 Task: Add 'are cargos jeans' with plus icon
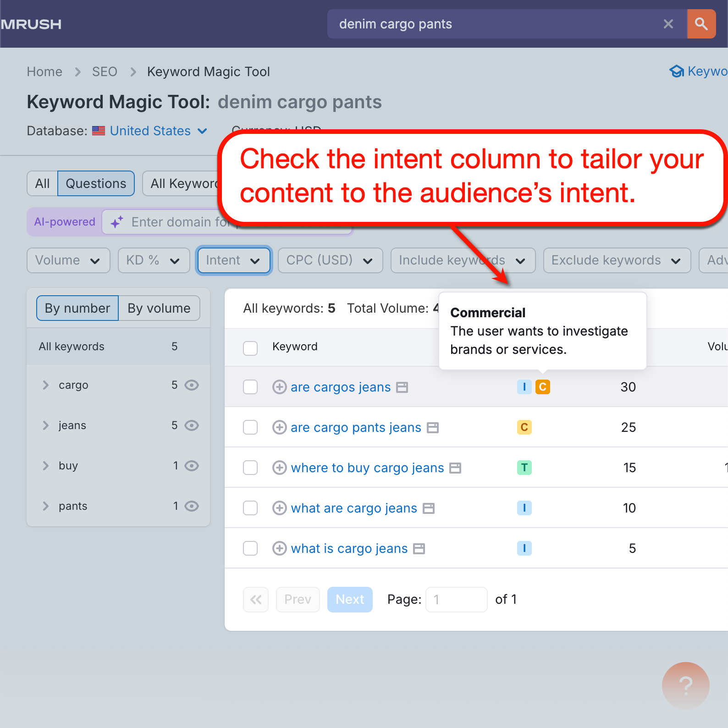point(280,387)
